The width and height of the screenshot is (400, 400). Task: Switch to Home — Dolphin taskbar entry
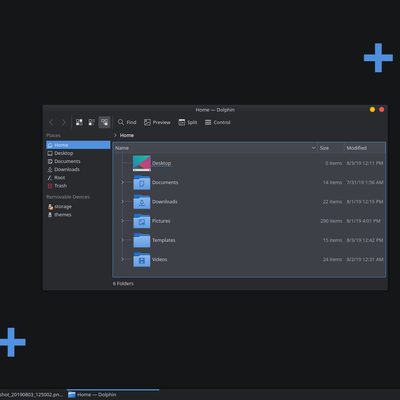[113, 395]
